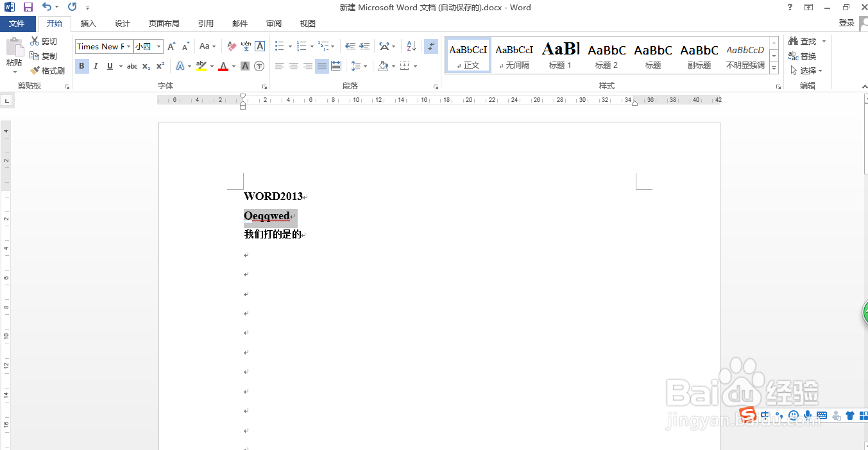Click the Copy (复制) button
This screenshot has height=450, width=868.
pyautogui.click(x=44, y=56)
